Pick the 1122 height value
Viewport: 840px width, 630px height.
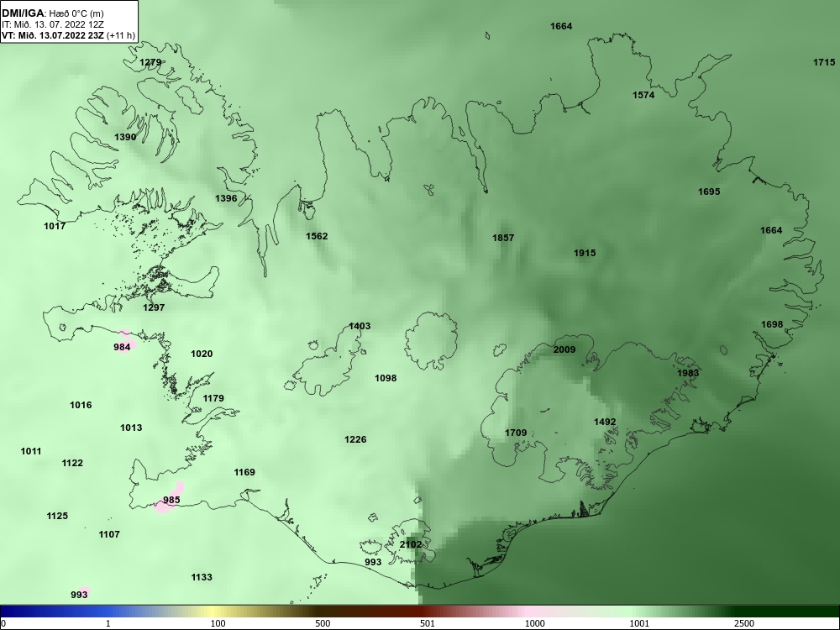[72, 463]
